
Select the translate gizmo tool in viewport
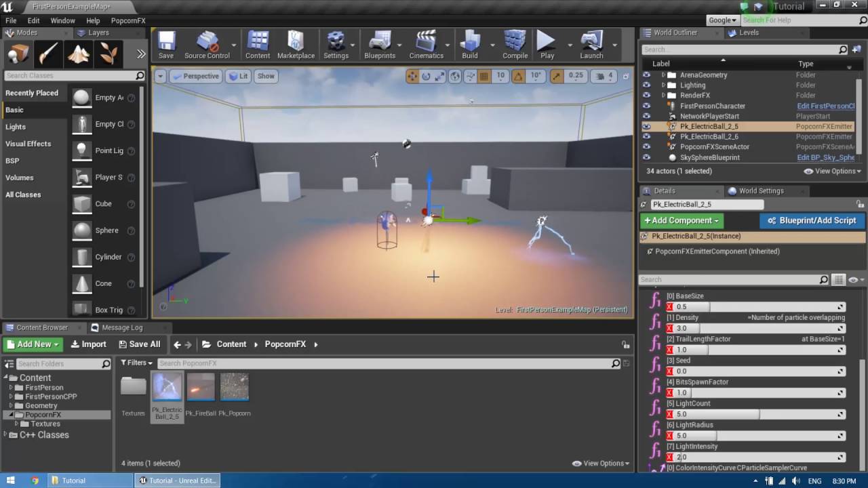[412, 77]
